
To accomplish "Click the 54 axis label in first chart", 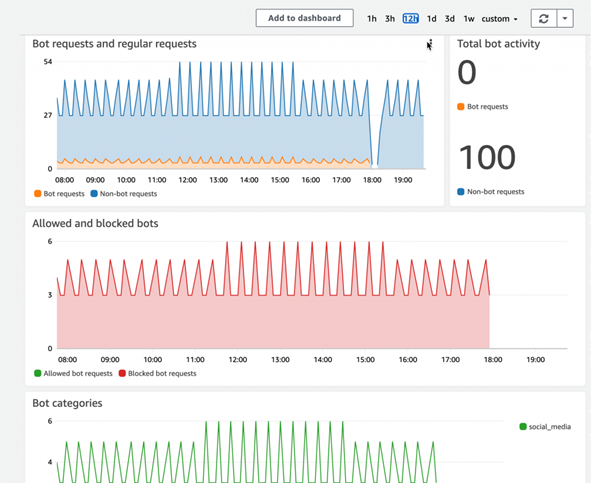I will click(47, 61).
